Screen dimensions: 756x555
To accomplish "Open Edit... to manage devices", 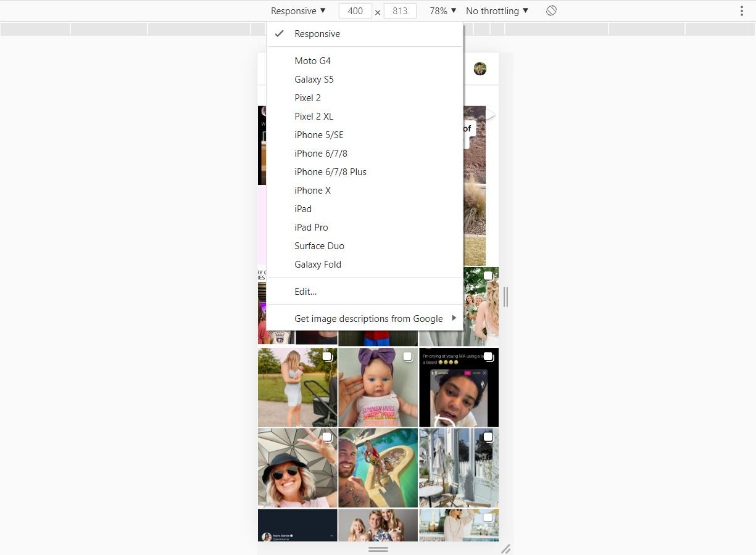I will pyautogui.click(x=365, y=291).
